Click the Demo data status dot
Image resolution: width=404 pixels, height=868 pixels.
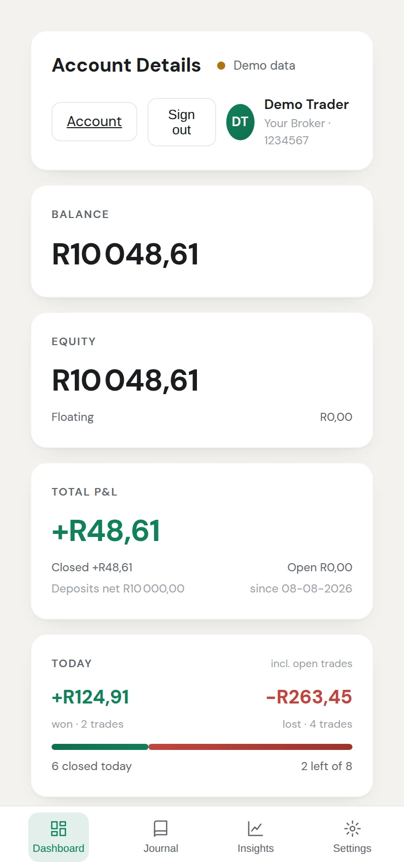click(x=221, y=66)
